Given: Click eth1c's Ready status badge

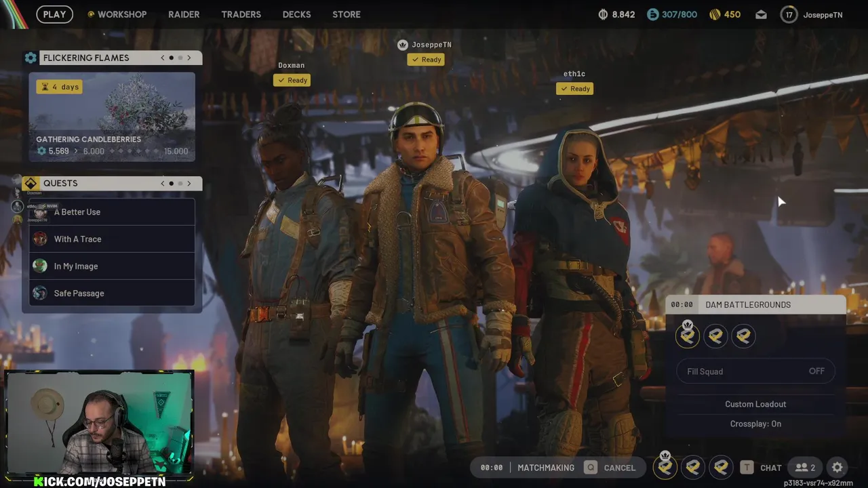Looking at the screenshot, I should point(574,89).
